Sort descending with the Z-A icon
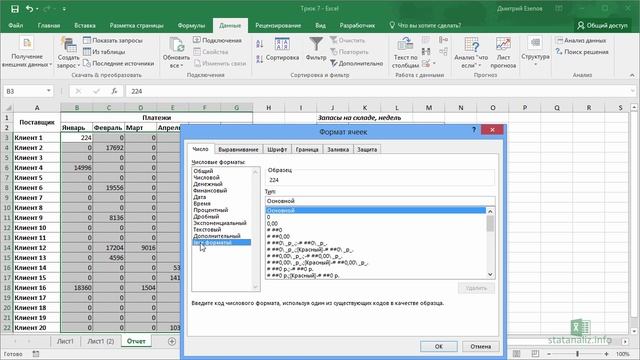The width and height of the screenshot is (640, 360). click(260, 60)
